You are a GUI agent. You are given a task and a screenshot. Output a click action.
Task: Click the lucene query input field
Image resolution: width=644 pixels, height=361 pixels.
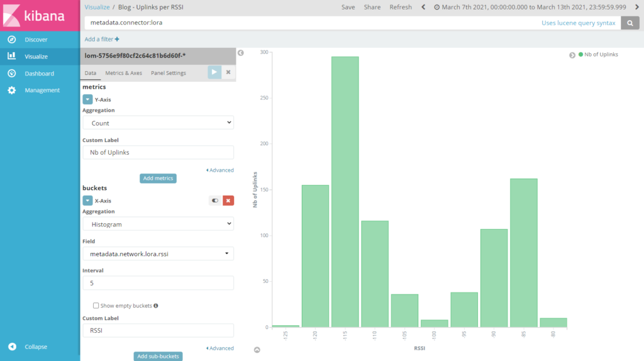coord(312,23)
